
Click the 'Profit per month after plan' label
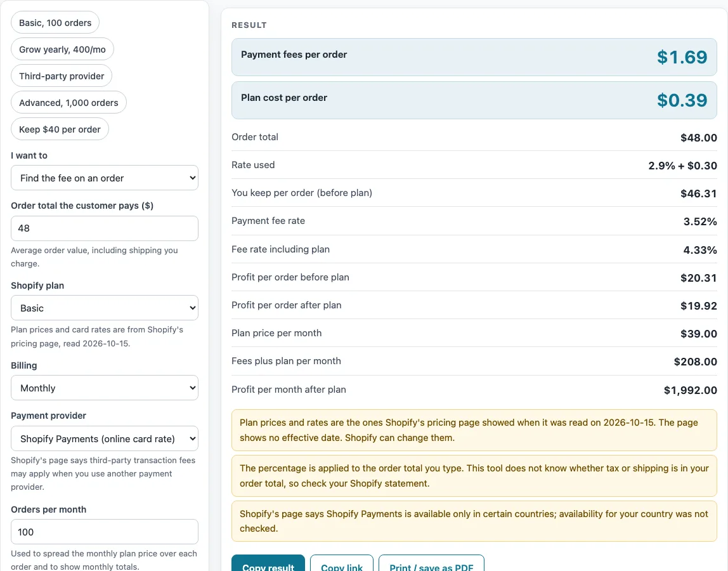pyautogui.click(x=289, y=390)
